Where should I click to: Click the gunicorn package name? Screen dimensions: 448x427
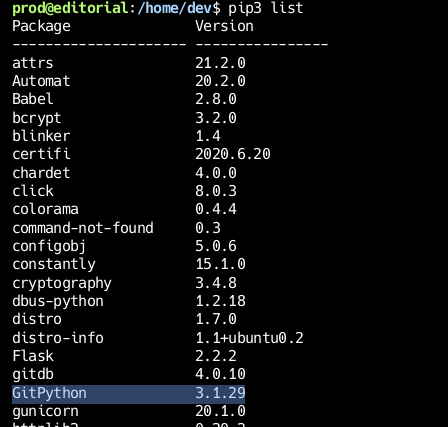tap(45, 412)
